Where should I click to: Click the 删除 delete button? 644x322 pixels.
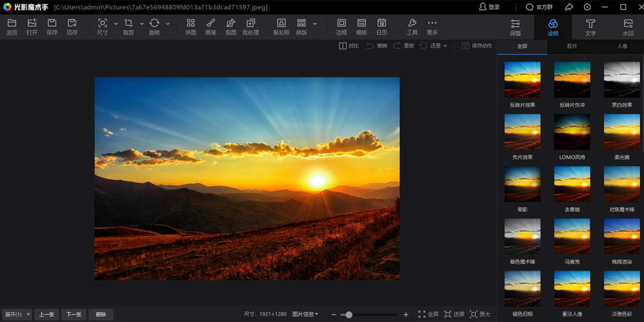[101, 314]
